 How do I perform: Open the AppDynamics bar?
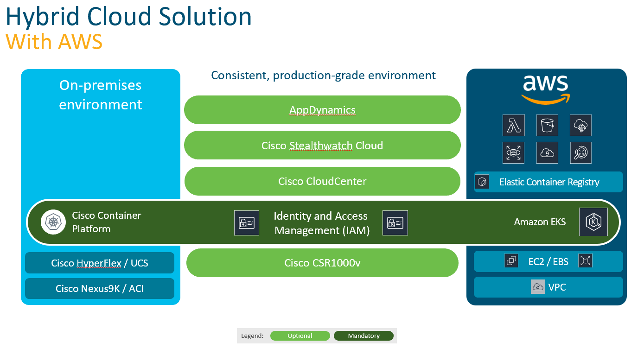322,110
